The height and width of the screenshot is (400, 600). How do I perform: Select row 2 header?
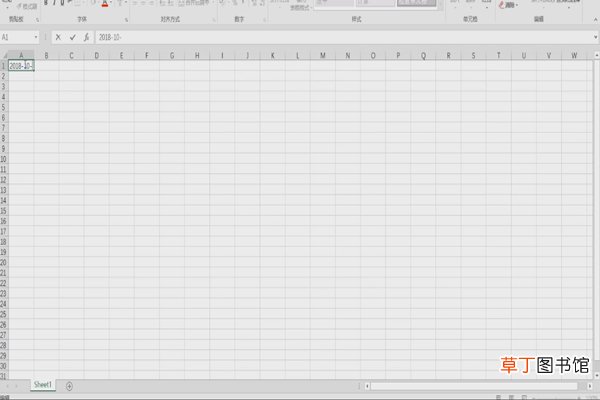[x=4, y=76]
